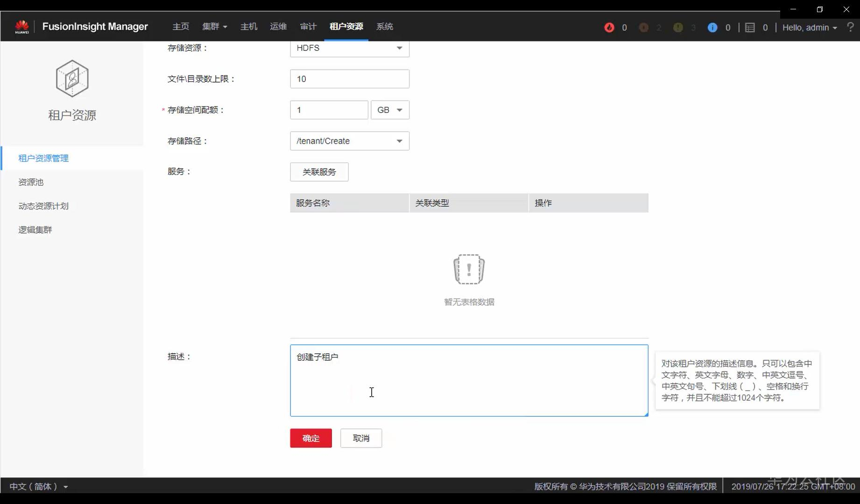This screenshot has width=860, height=504.
Task: Click the 文件\目录数上限 input field
Action: coord(350,79)
